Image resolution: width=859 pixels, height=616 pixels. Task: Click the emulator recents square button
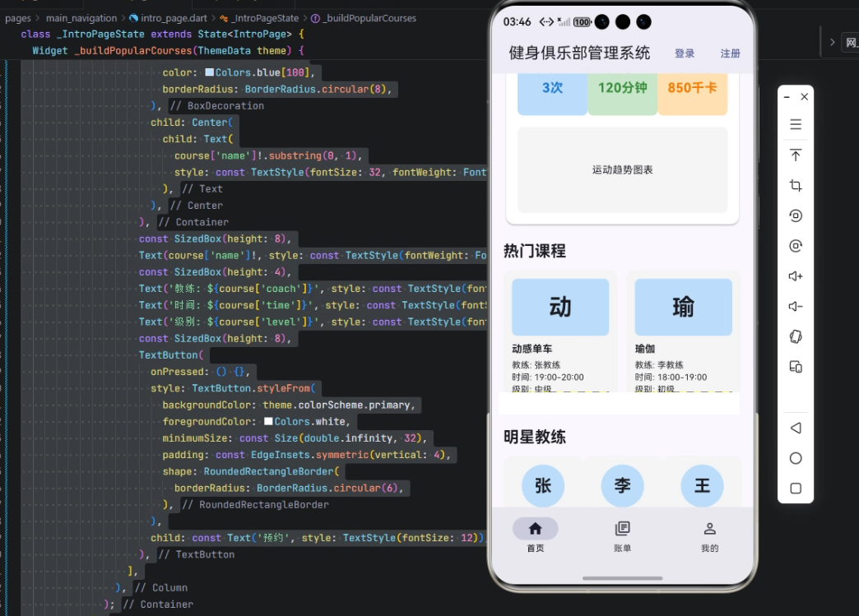tap(796, 489)
